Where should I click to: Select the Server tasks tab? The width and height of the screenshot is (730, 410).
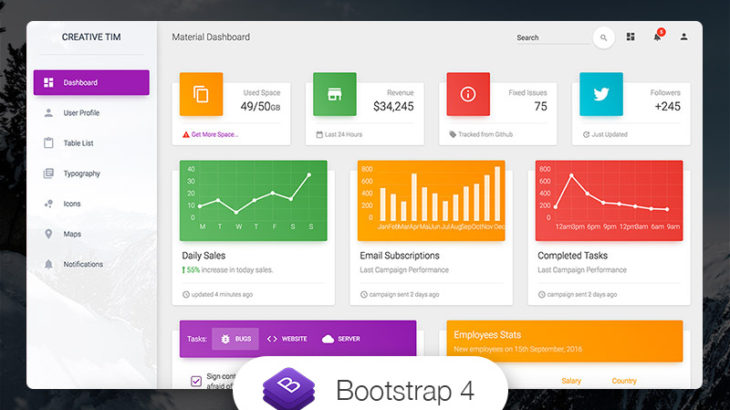[x=341, y=339]
